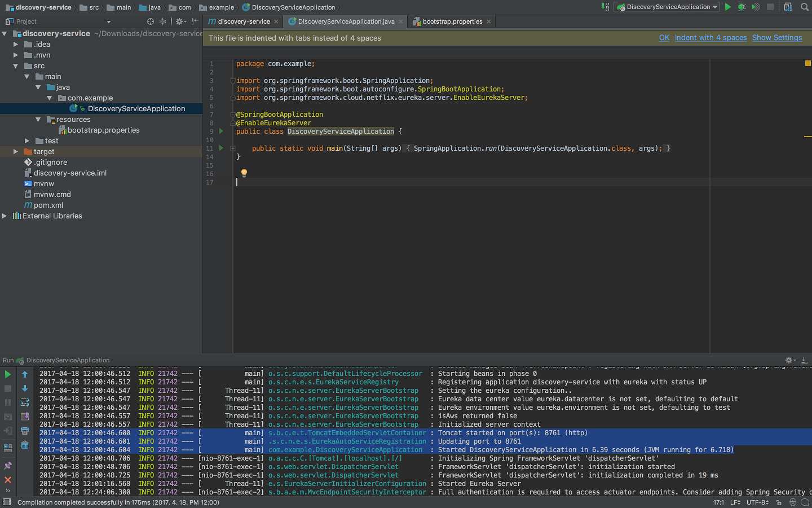Click the intention light bulb in the editor
This screenshot has height=508, width=812.
244,173
